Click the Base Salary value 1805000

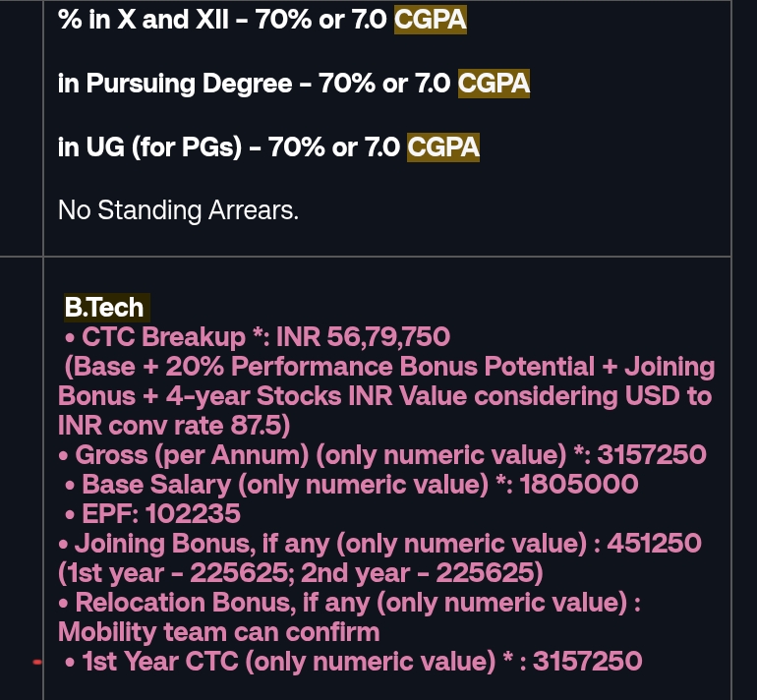pos(579,485)
